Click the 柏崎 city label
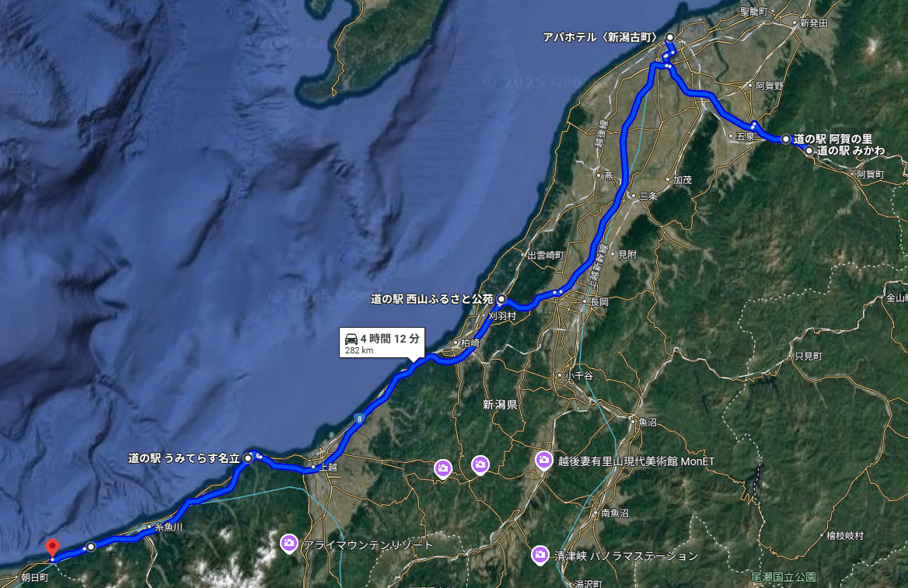908x588 pixels. 470,343
